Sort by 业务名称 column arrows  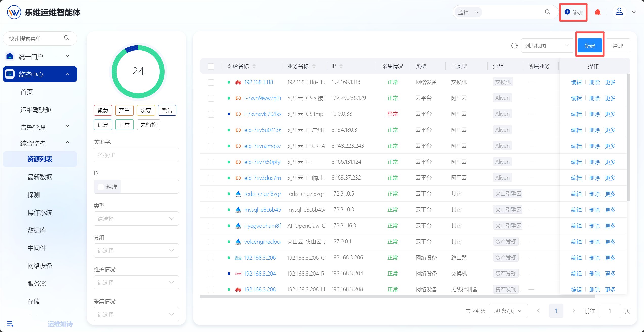[314, 66]
